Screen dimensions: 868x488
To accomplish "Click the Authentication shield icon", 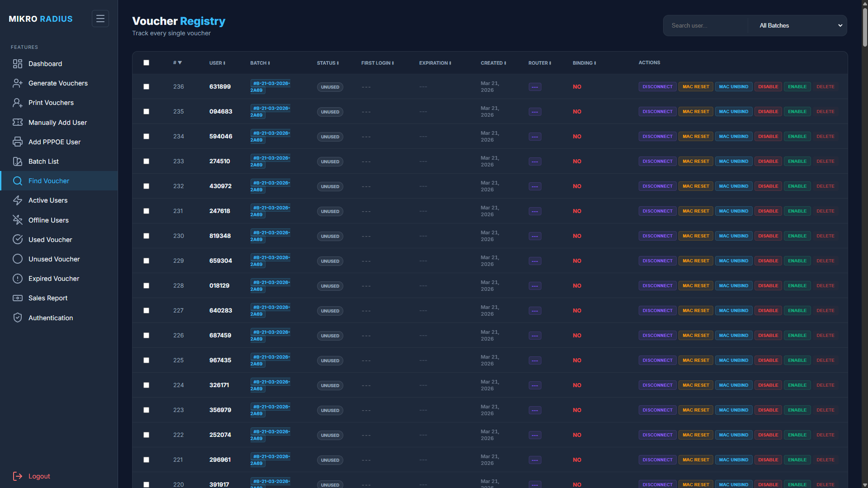I will click(18, 317).
